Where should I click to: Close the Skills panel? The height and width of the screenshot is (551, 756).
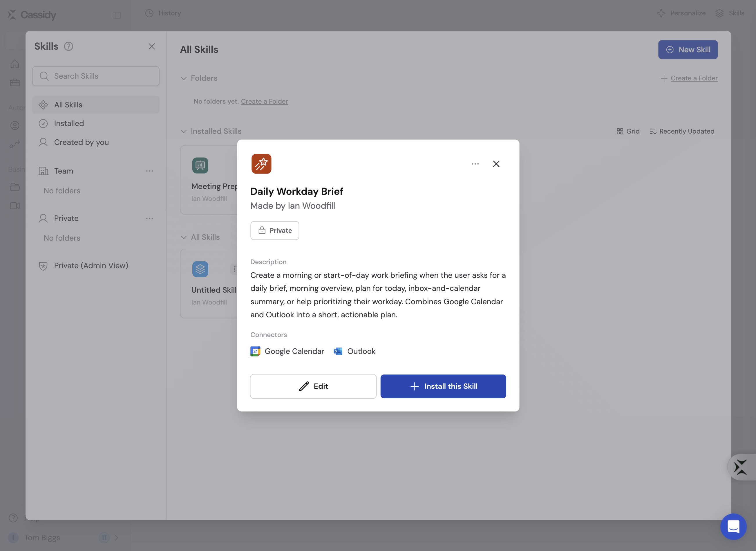(x=152, y=46)
